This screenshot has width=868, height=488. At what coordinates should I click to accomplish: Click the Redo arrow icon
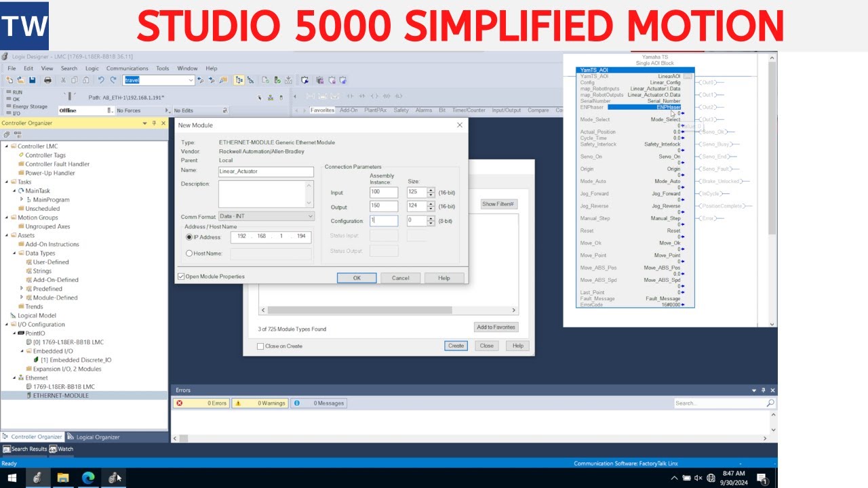click(x=113, y=80)
